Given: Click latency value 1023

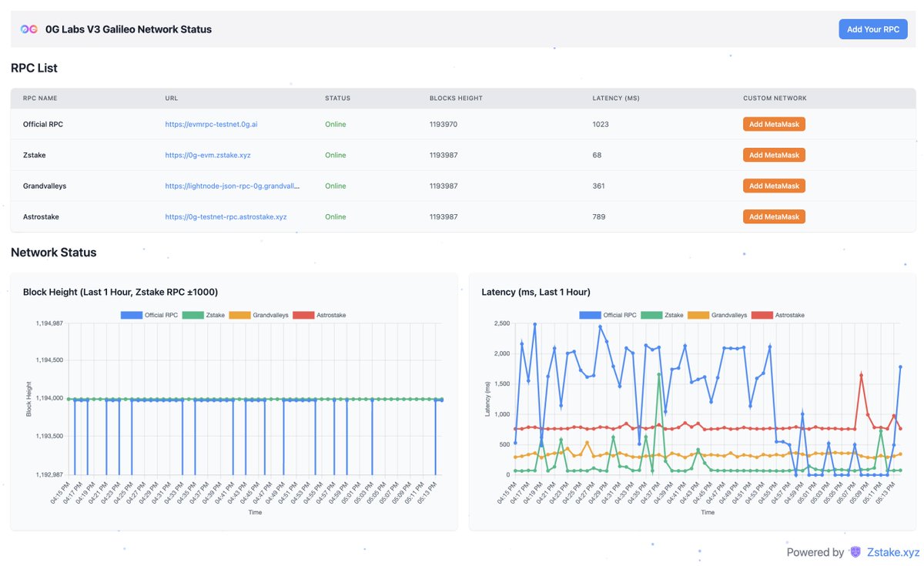Looking at the screenshot, I should click(x=601, y=124).
